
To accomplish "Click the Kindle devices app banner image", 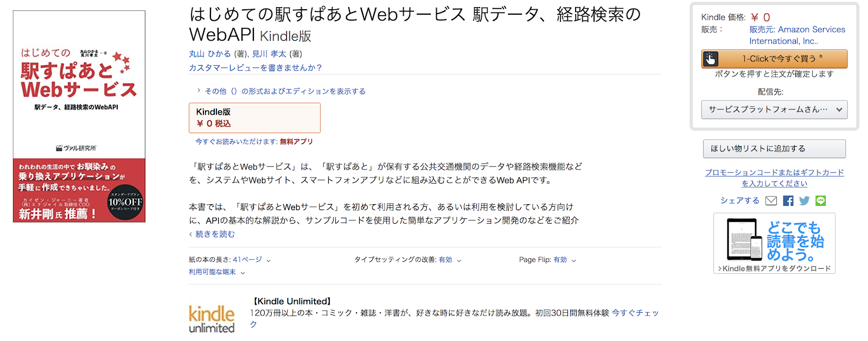I will click(x=774, y=243).
